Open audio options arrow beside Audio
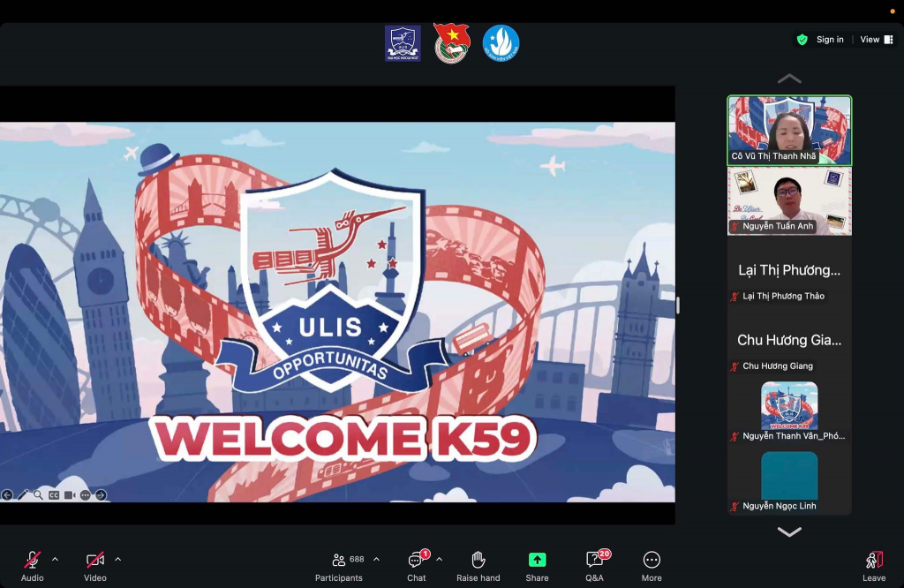Screen dimensions: 904x588 point(55,559)
